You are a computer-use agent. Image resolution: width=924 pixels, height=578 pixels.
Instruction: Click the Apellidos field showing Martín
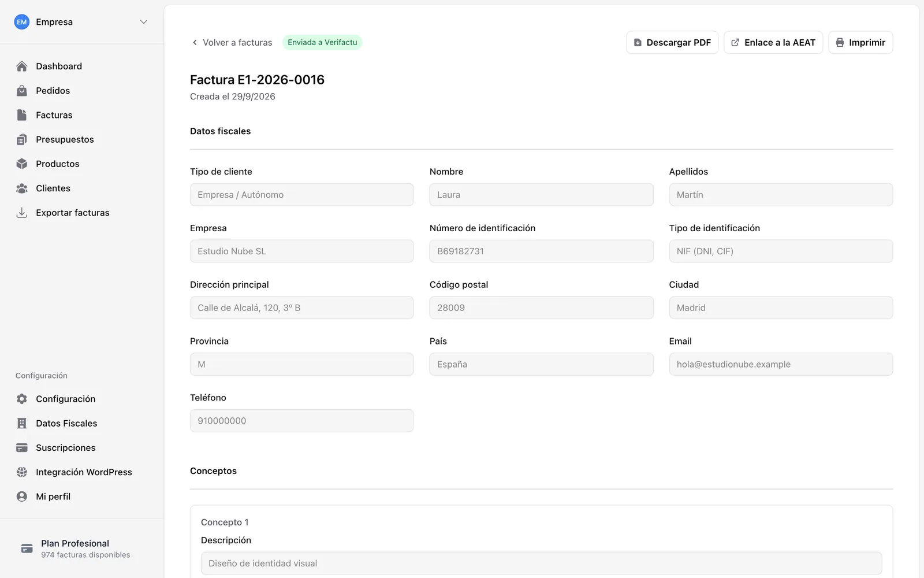coord(781,195)
